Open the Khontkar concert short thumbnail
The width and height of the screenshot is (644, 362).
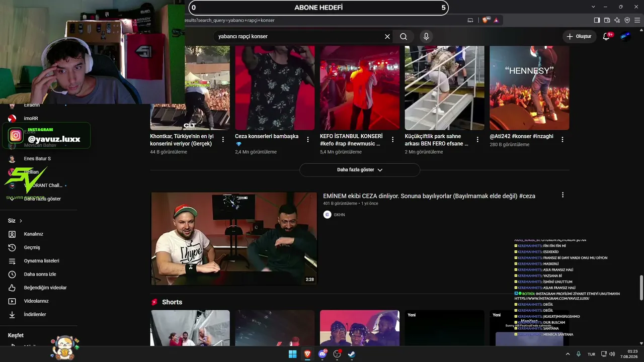[x=190, y=88]
